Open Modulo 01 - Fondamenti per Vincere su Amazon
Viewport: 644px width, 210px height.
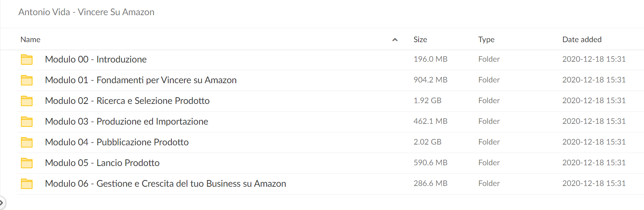(x=141, y=80)
